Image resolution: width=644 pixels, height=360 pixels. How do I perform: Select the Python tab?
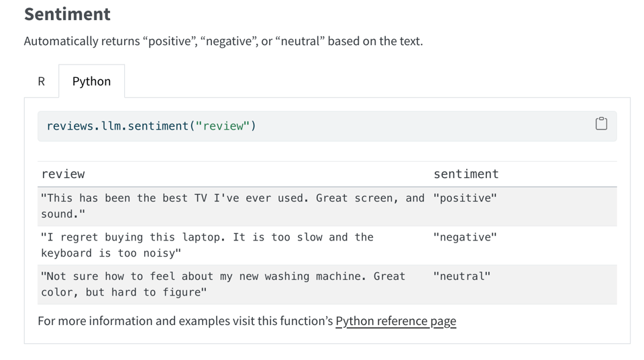[91, 81]
